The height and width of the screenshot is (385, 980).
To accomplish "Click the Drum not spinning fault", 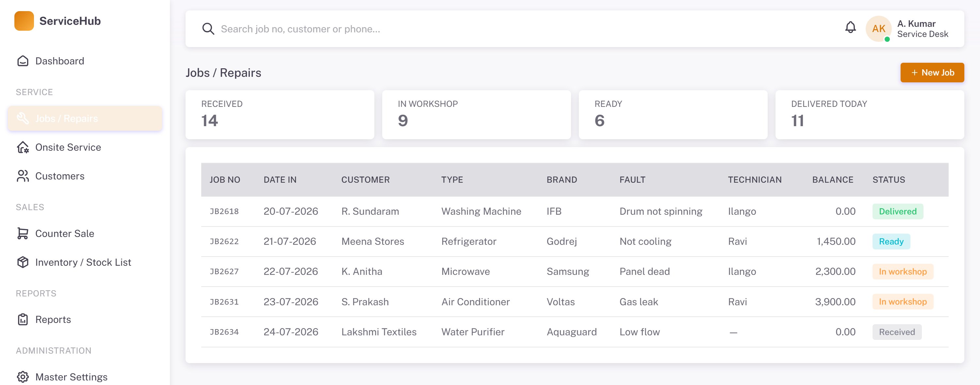I will click(661, 211).
